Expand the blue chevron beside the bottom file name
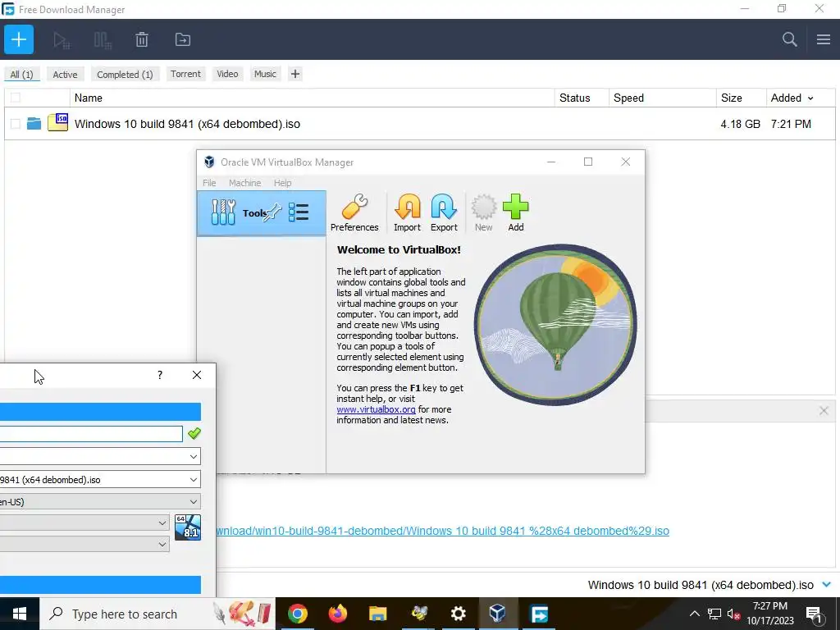 coord(827,584)
